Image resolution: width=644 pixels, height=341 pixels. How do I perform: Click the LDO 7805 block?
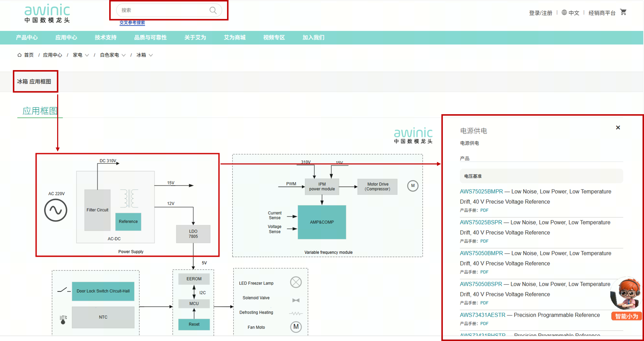point(193,234)
